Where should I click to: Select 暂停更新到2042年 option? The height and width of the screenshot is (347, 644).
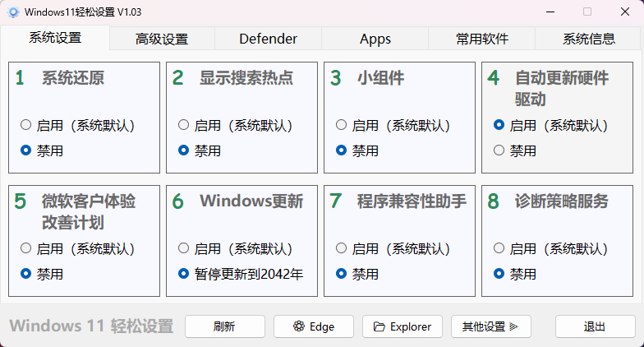(241, 274)
